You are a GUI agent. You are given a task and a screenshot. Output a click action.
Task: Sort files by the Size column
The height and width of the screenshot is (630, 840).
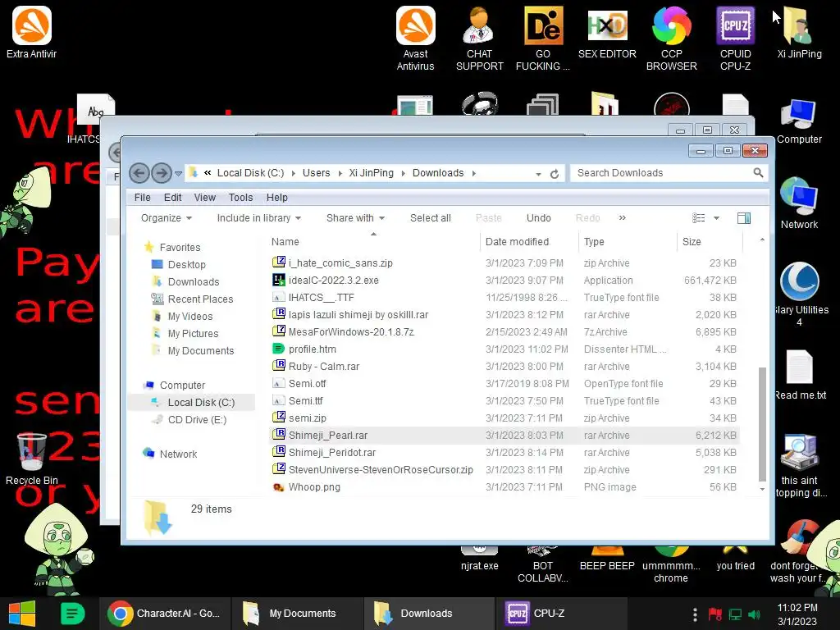[710, 242]
